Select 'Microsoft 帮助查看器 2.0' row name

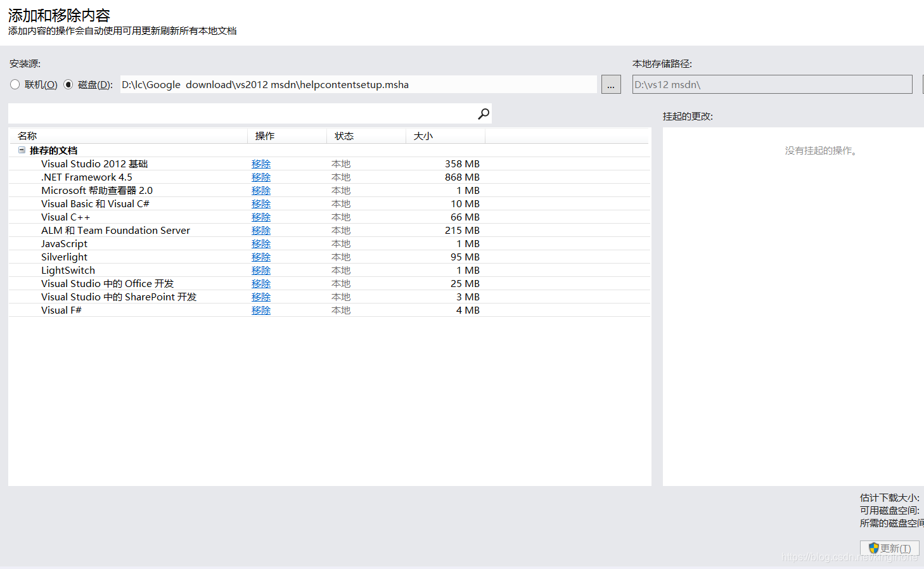click(x=97, y=191)
